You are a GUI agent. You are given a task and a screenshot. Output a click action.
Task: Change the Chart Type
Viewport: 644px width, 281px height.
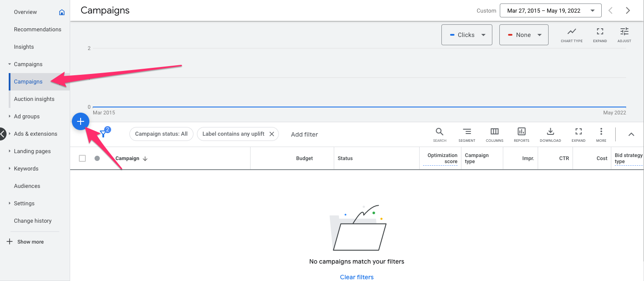pyautogui.click(x=572, y=35)
